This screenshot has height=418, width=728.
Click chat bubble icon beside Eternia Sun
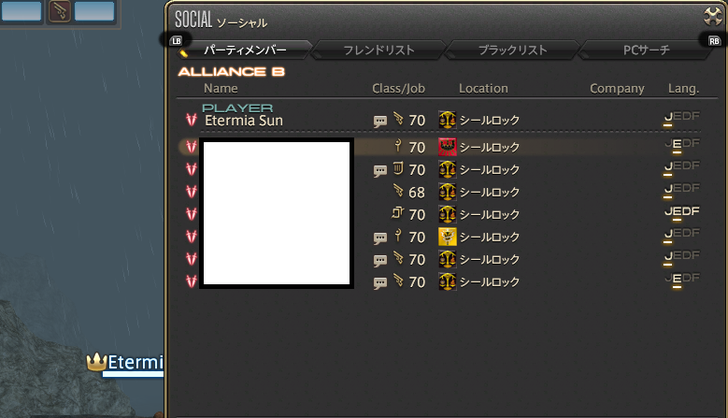[x=380, y=122]
